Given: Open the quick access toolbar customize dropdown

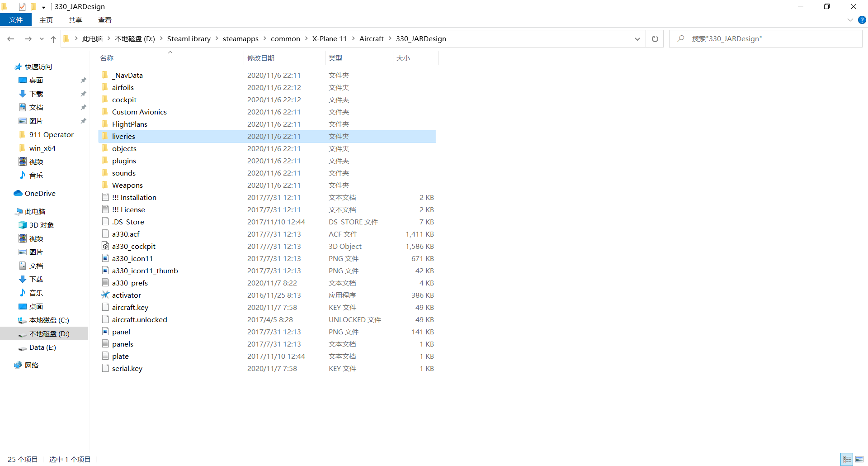Looking at the screenshot, I should pyautogui.click(x=43, y=7).
